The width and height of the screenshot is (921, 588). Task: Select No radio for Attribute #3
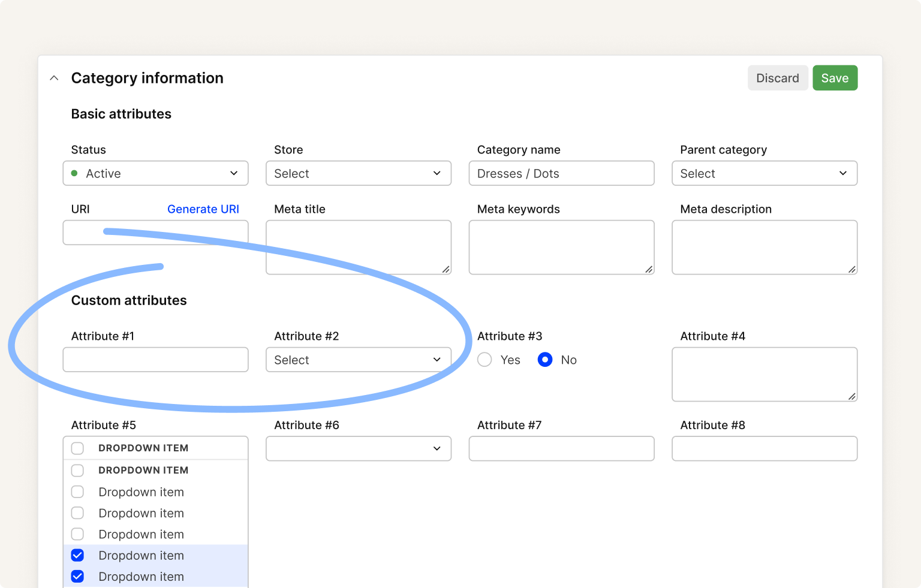[x=545, y=360]
